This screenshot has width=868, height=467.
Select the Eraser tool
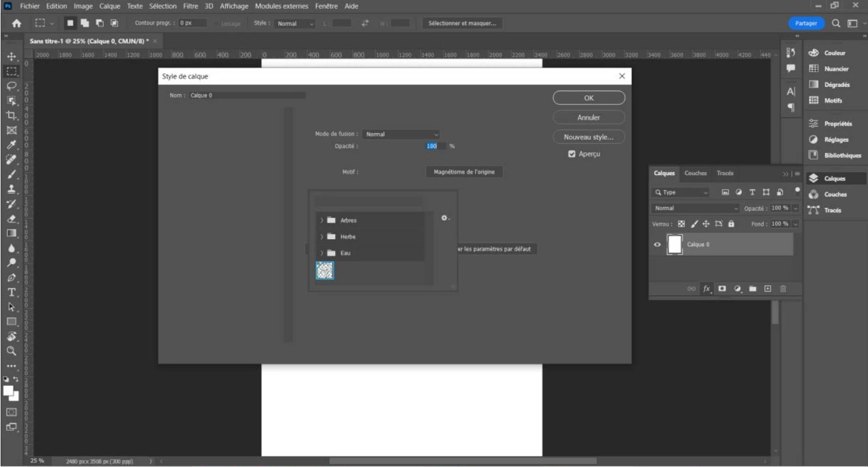(11, 218)
